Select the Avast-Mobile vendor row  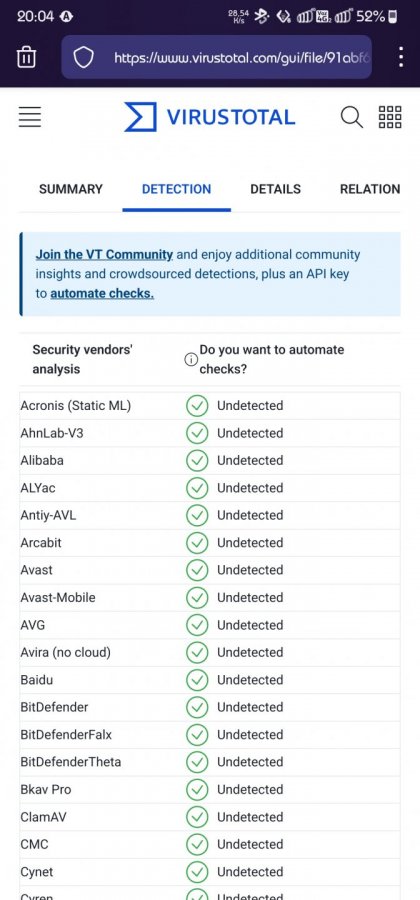[x=209, y=598]
